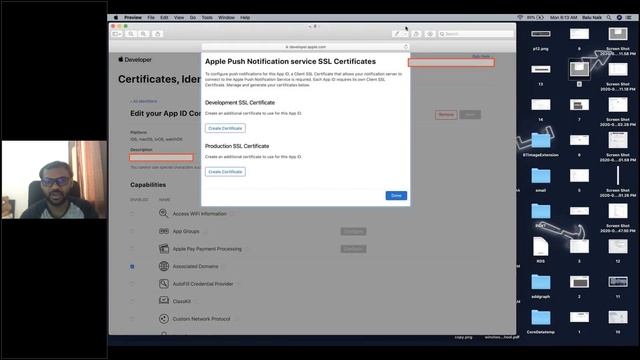Click the zoom in magnifier in Preview toolbar
This screenshot has width=640, height=360.
[143, 34]
